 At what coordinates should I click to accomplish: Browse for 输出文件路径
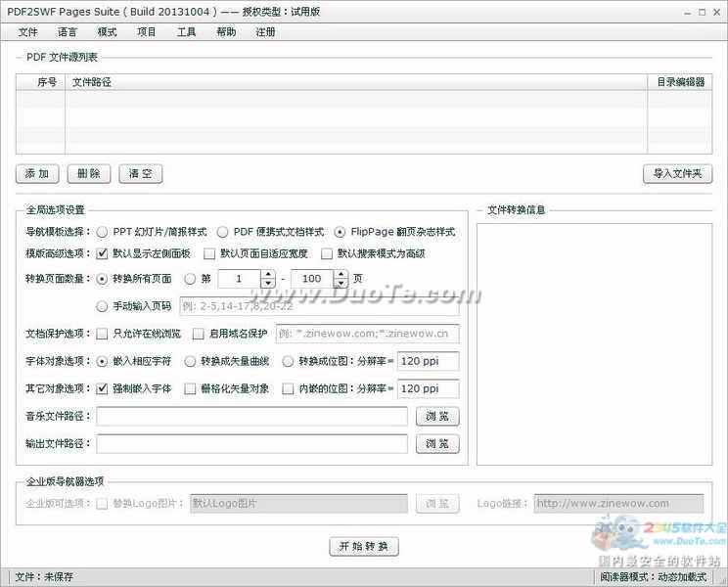click(437, 444)
